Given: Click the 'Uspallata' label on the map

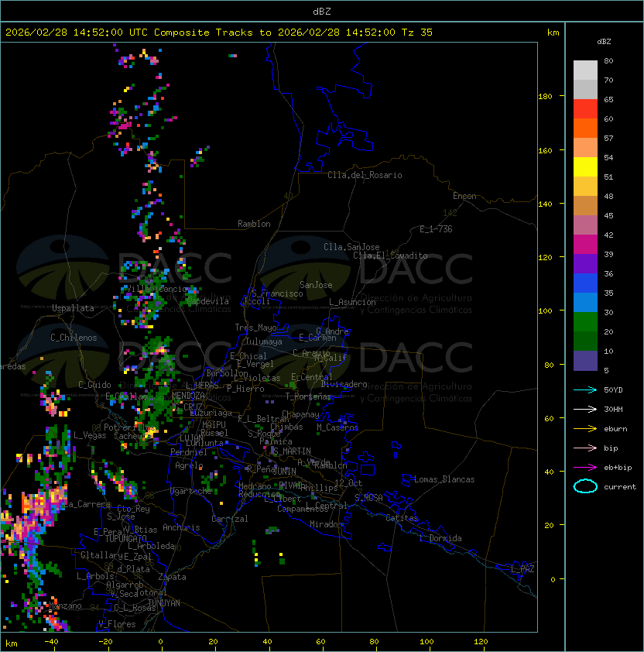Looking at the screenshot, I should (73, 308).
